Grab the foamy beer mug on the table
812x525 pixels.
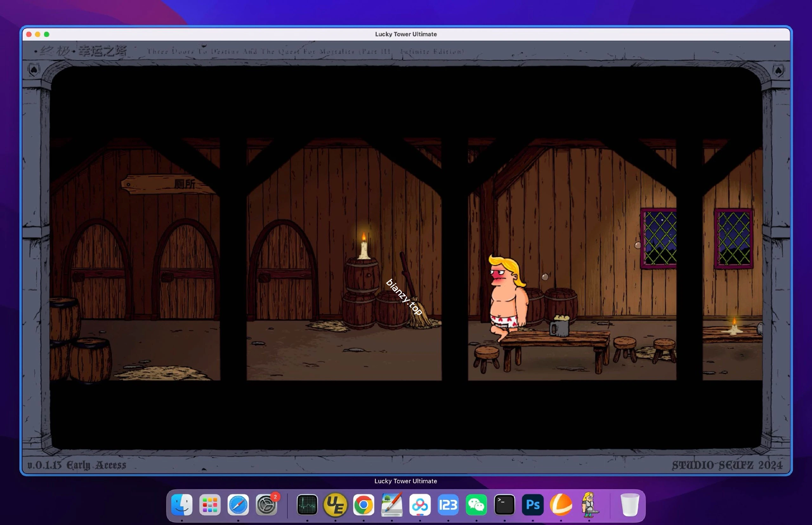[x=560, y=325]
